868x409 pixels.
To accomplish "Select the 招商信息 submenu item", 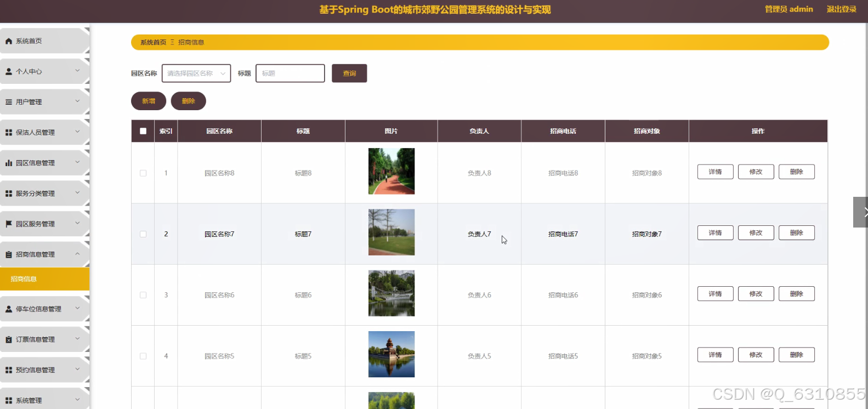I will coord(44,279).
